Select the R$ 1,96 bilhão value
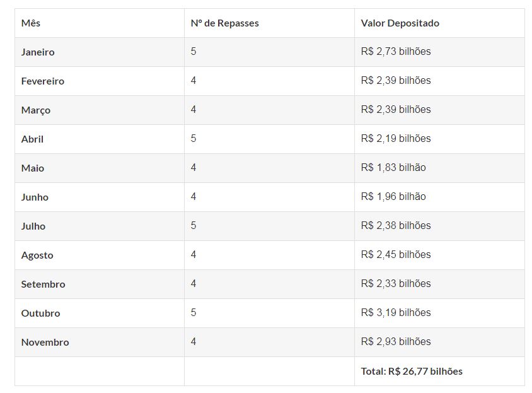532x393 pixels. click(x=393, y=197)
